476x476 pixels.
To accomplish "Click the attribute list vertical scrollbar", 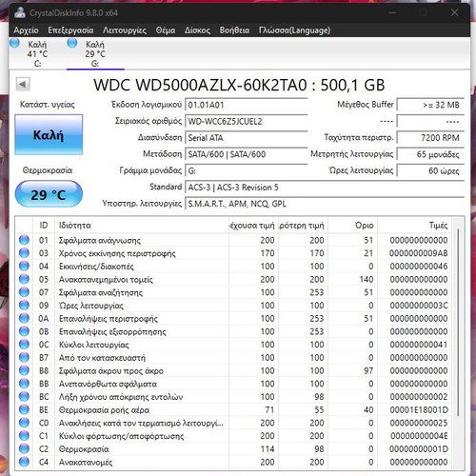I will 458,322.
